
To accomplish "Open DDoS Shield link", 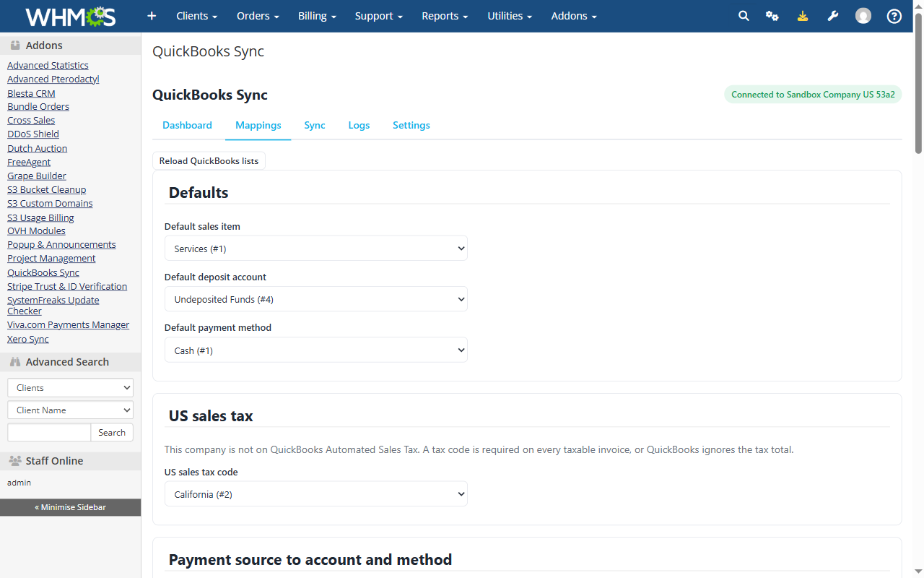I will (33, 134).
